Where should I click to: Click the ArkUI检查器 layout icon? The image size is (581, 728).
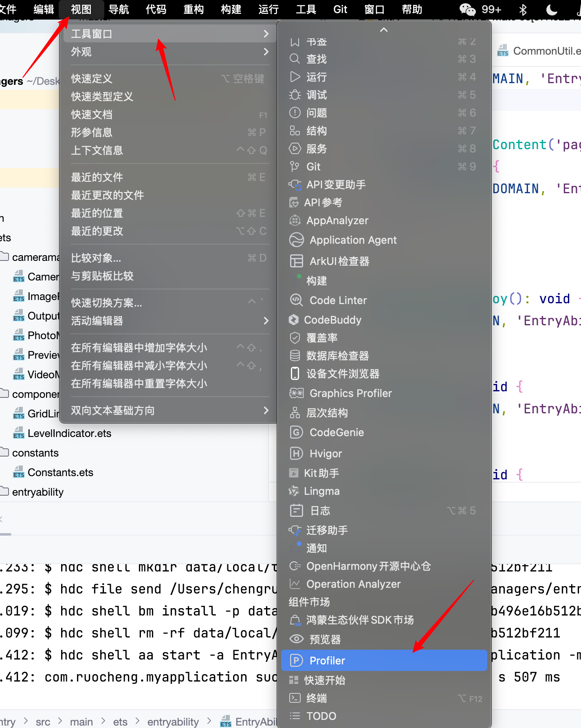click(297, 261)
